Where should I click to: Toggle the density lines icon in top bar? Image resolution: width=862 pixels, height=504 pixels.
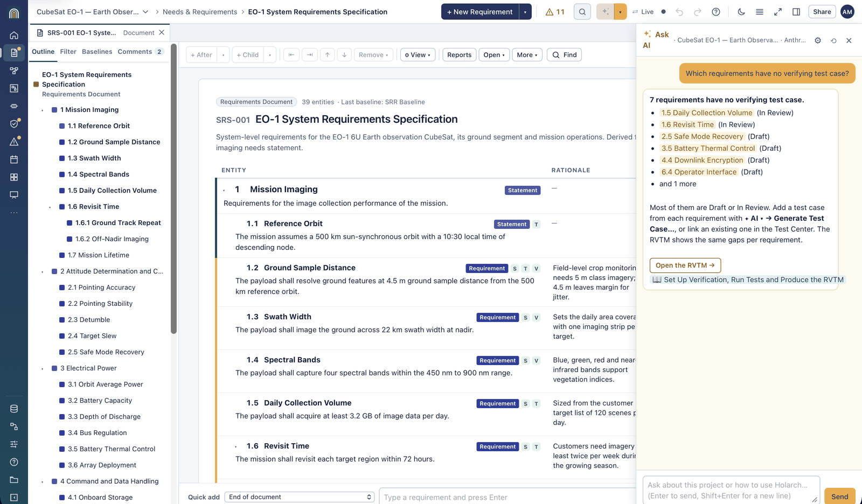[x=760, y=12]
